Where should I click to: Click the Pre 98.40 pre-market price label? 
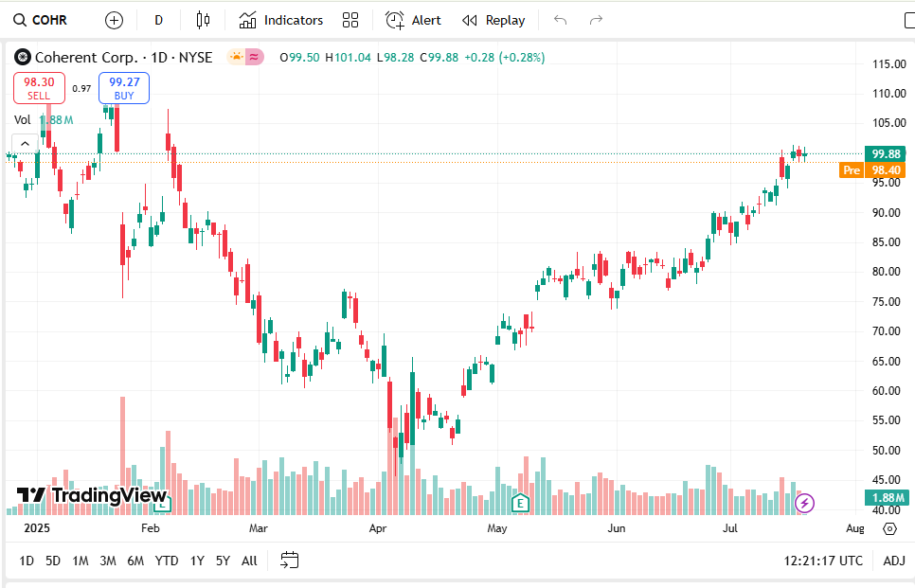coord(872,169)
